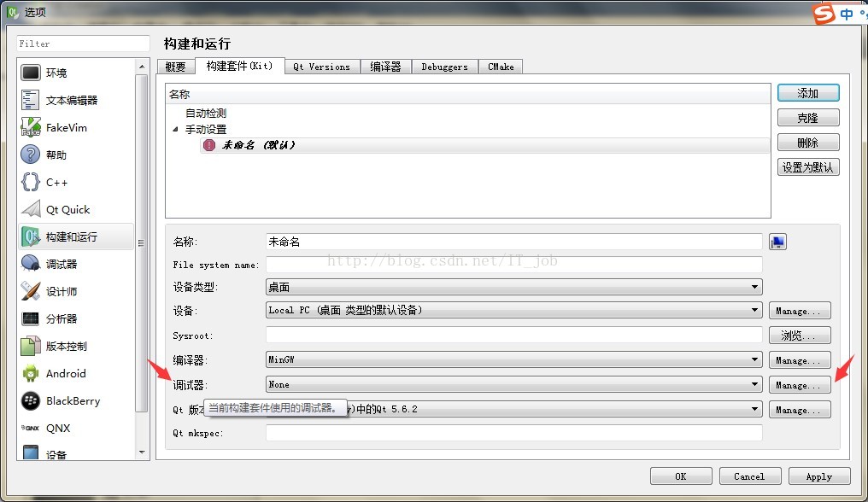Click category list scrollbar up arrow
Screen dimensions: 868x502
coord(142,67)
